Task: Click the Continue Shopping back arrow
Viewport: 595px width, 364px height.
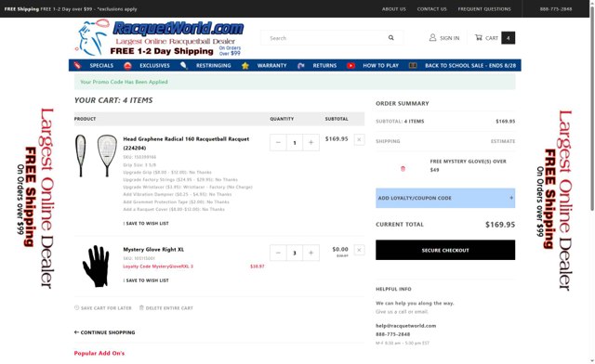Action: click(76, 332)
